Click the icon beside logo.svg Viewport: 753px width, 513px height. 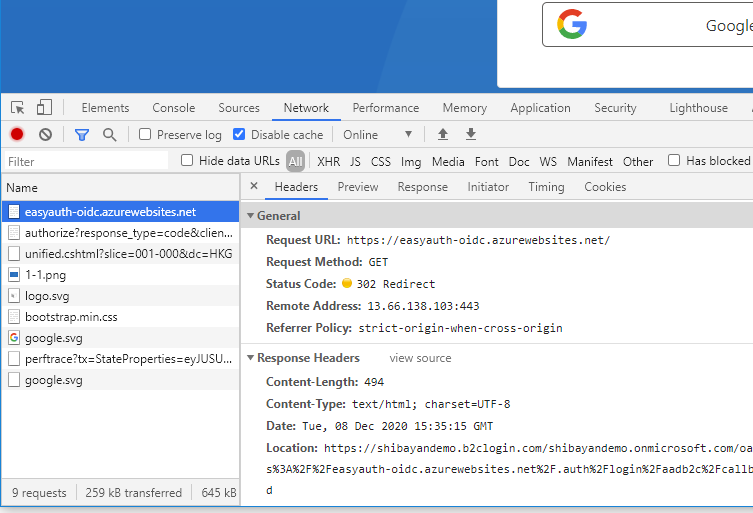(14, 296)
